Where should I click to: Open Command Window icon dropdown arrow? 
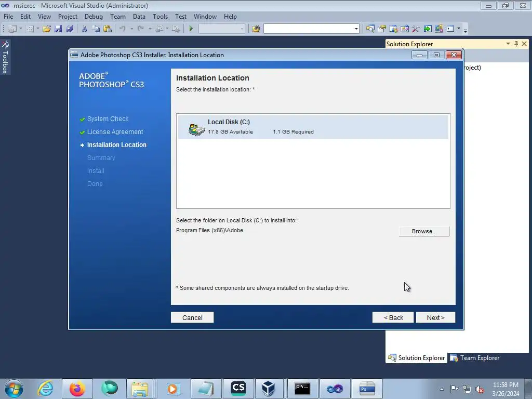[x=459, y=29]
